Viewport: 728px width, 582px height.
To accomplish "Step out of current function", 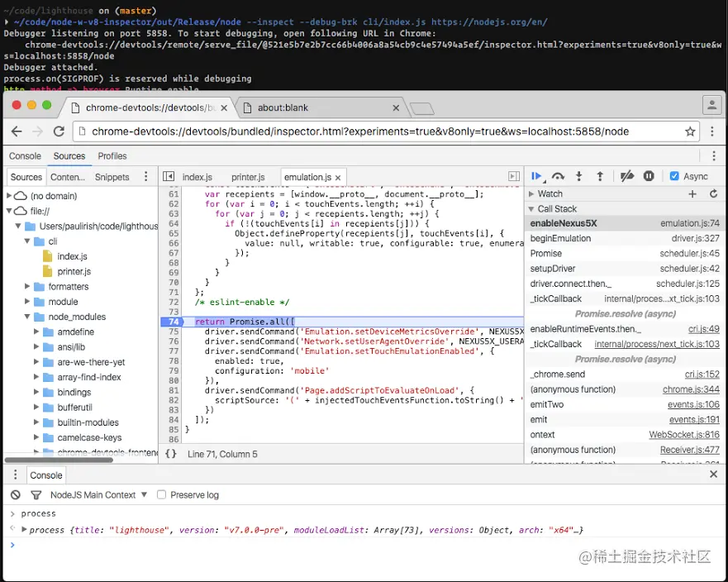I will coord(600,176).
